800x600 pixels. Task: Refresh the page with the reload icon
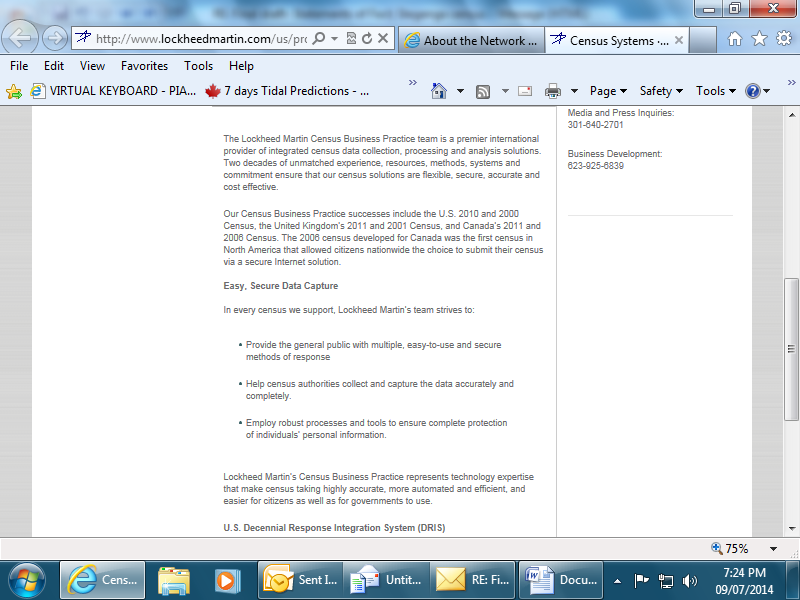367,38
